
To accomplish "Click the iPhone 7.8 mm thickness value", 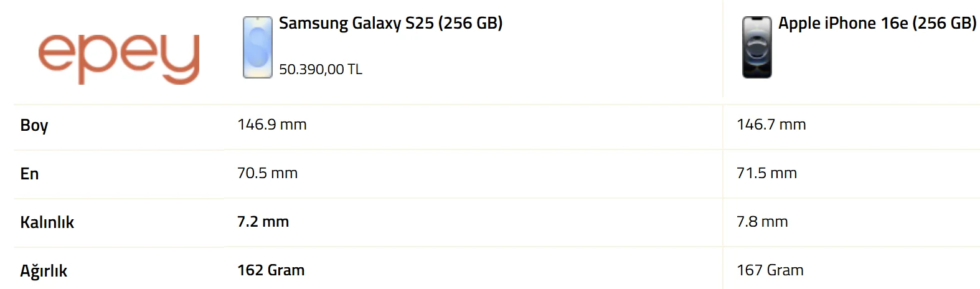I will click(x=762, y=222).
